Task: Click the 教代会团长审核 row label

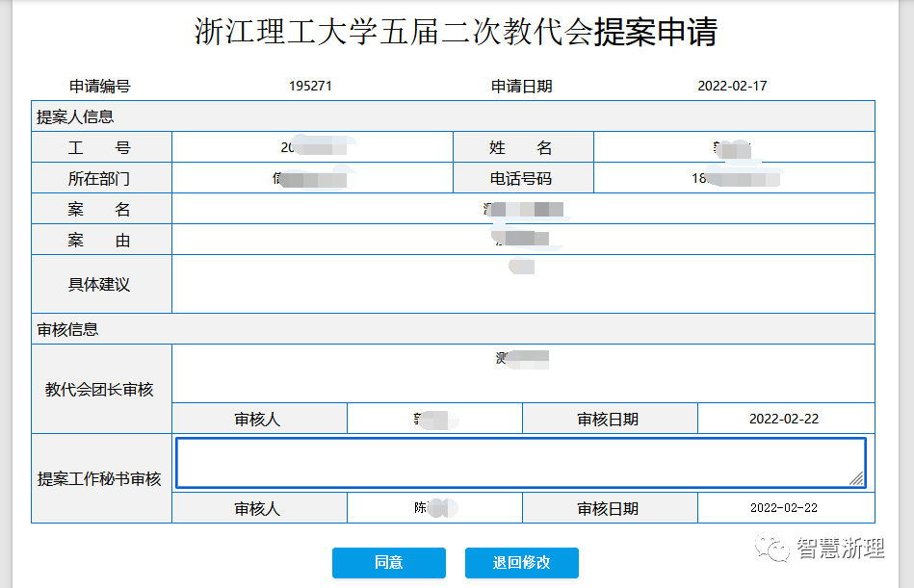Action: tap(99, 390)
